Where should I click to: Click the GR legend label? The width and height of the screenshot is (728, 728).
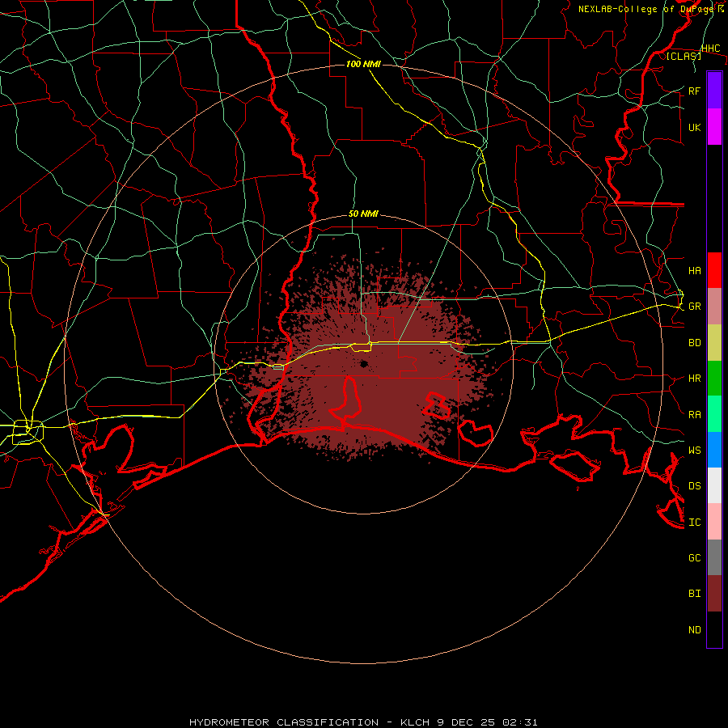pyautogui.click(x=694, y=307)
